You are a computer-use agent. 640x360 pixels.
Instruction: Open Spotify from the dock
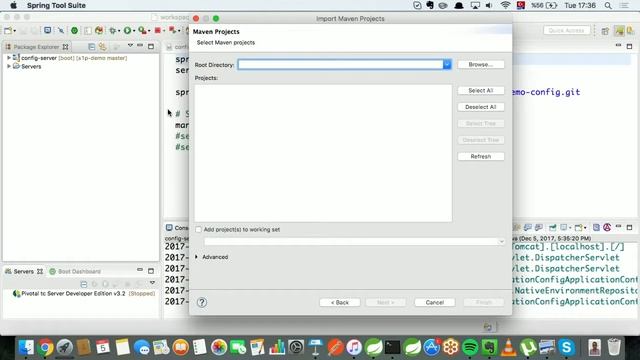[x=470, y=347]
